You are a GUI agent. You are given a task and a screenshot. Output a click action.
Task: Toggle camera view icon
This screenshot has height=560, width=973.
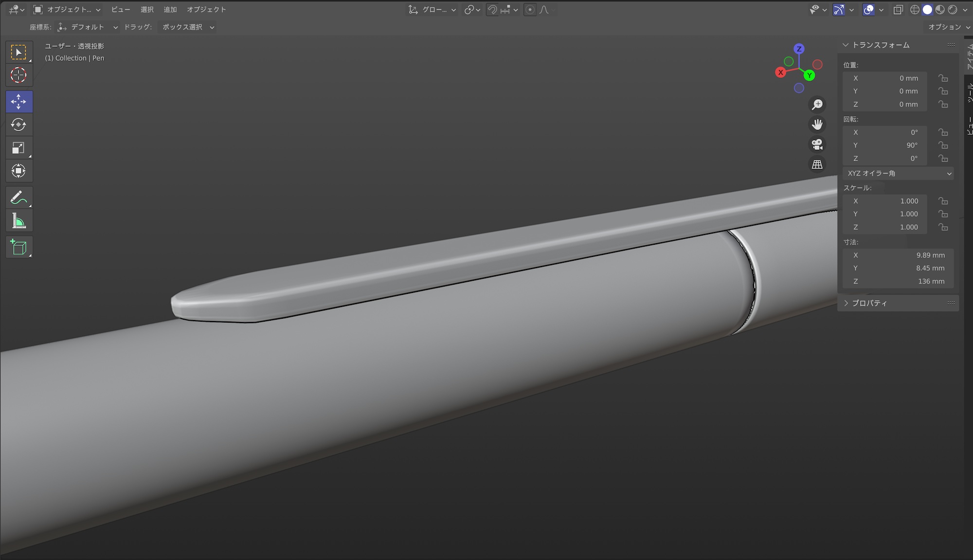817,145
